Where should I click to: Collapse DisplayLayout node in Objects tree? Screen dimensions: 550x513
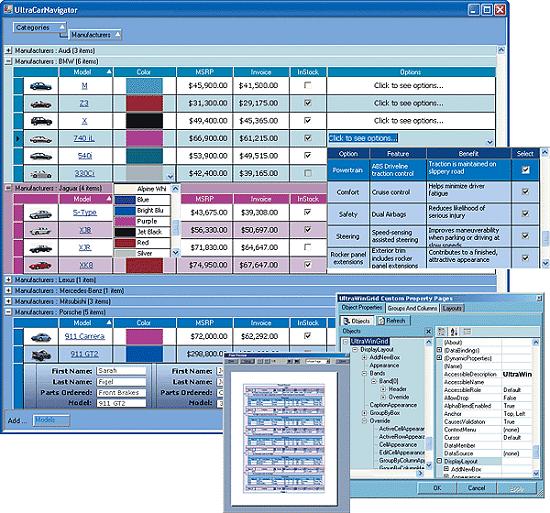[x=355, y=350]
